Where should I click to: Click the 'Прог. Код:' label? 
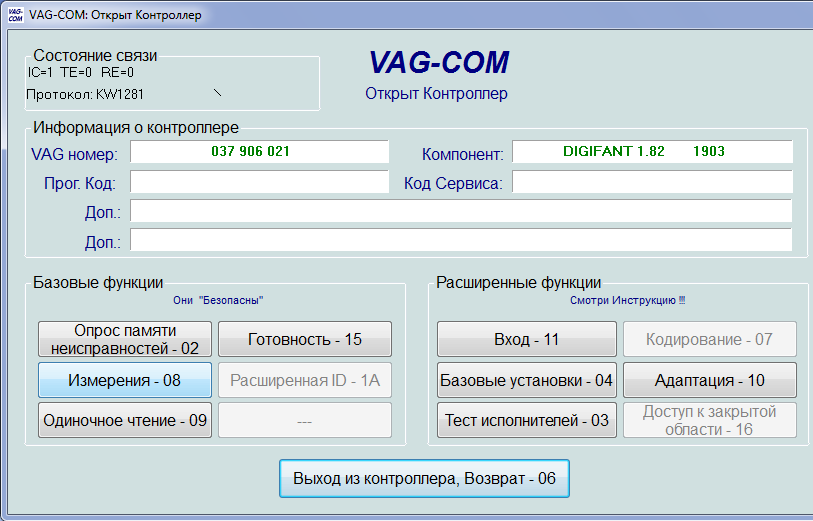tap(80, 183)
